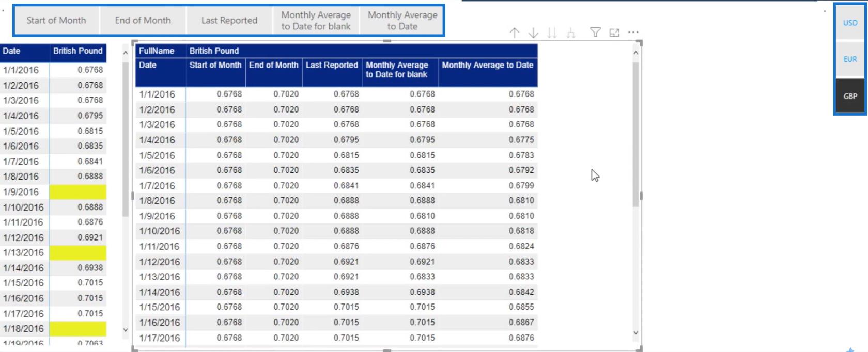Click 0.6824 Monthly Average to Date value
The height and width of the screenshot is (352, 868).
[x=521, y=246]
